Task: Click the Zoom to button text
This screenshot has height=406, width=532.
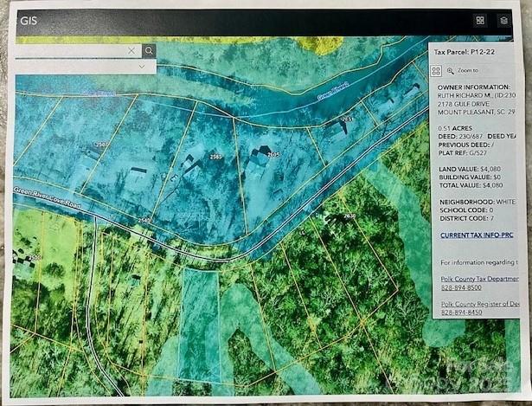Action: [x=468, y=71]
